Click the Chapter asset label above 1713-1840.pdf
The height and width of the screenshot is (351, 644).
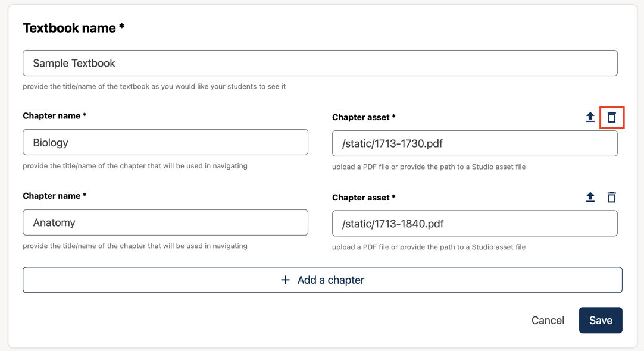[364, 198]
